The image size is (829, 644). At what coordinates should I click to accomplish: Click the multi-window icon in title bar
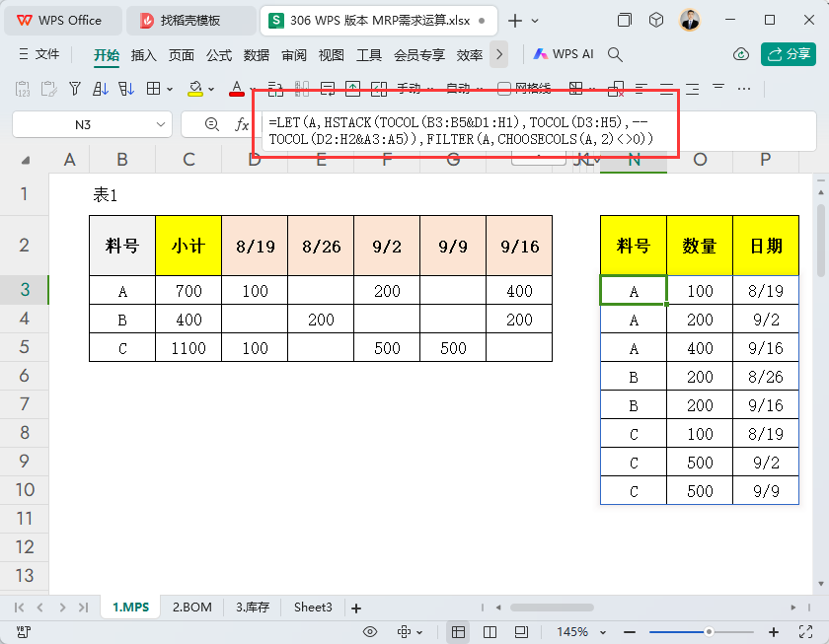click(x=625, y=20)
